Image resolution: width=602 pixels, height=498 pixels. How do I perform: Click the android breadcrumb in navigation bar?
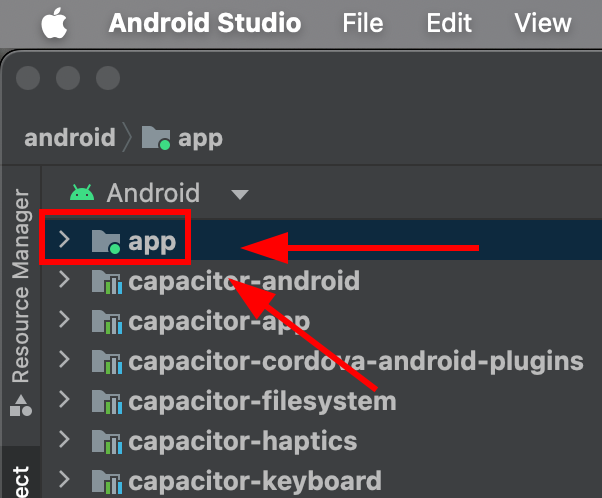69,137
